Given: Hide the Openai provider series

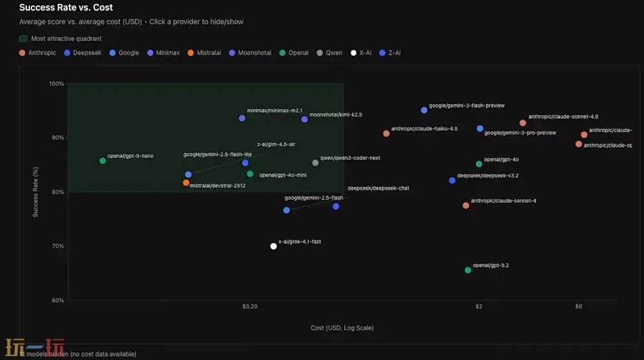Looking at the screenshot, I should click(x=294, y=53).
